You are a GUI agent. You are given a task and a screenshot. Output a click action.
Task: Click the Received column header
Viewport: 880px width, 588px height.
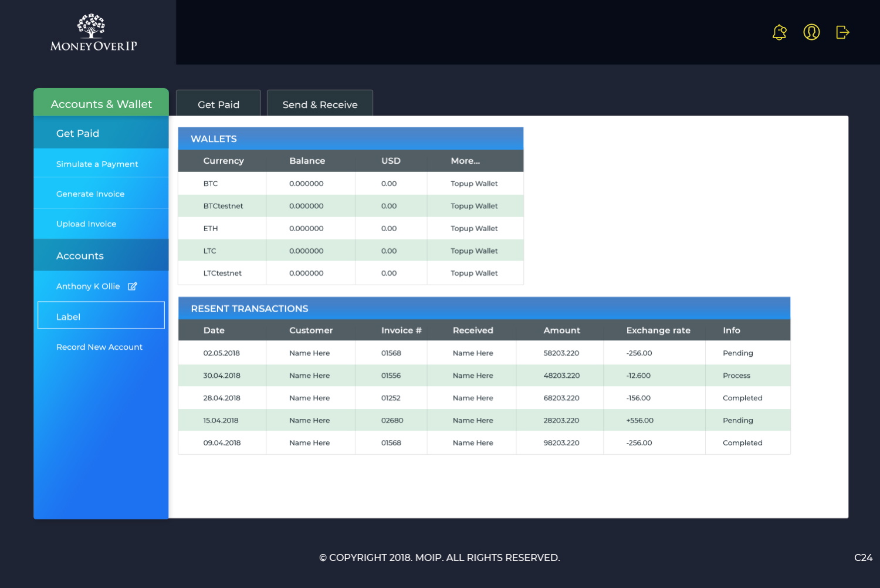tap(473, 330)
